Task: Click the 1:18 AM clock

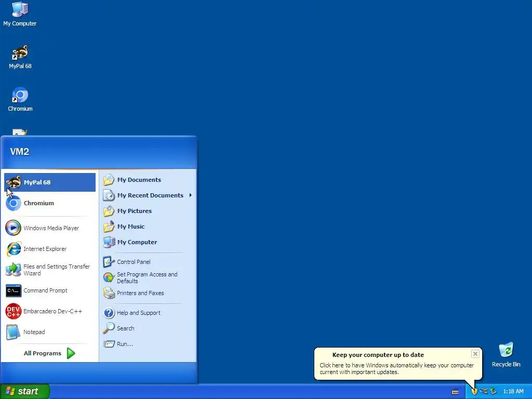Action: (513, 391)
